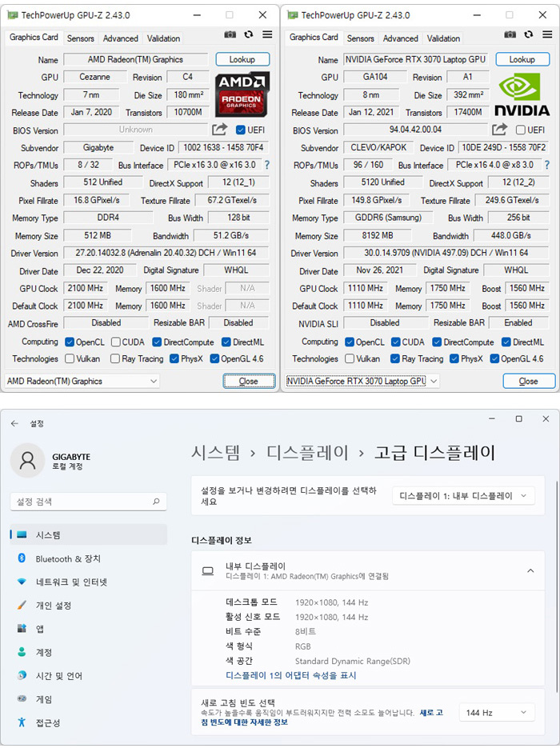This screenshot has height=748, width=560.
Task: Open Bluetooth & 장치 settings section
Action: point(89,558)
